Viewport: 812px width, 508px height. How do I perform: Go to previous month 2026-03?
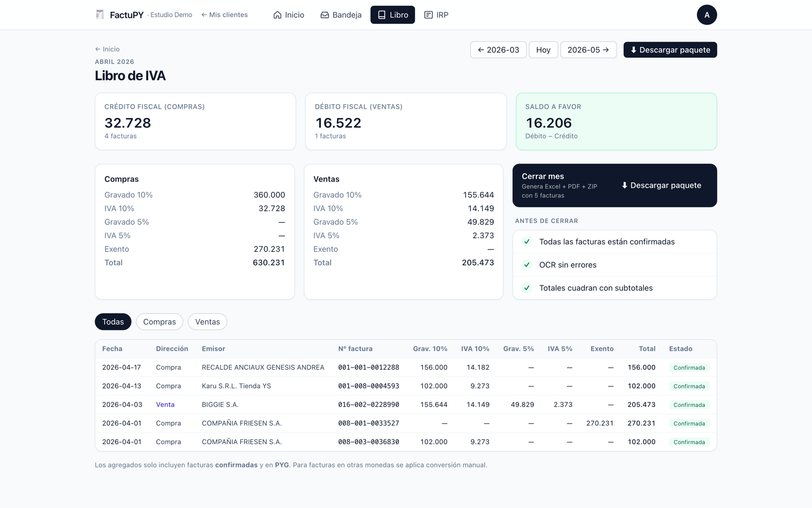pos(498,50)
